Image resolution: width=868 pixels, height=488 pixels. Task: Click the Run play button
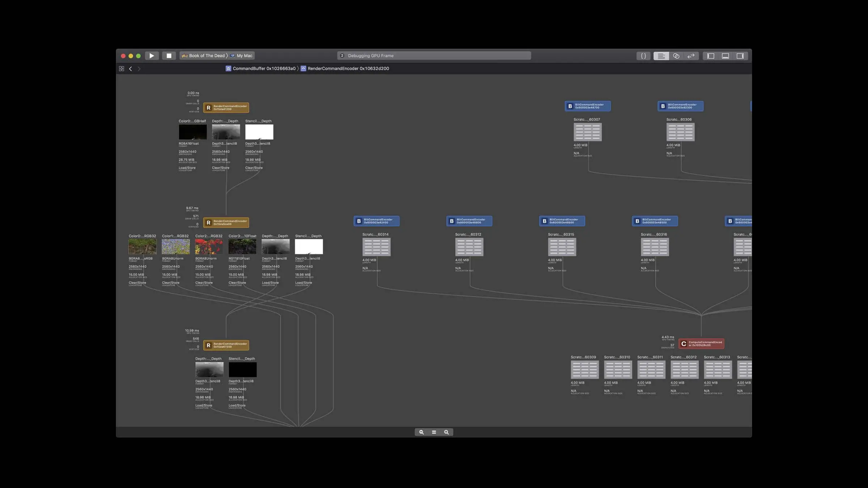click(x=152, y=56)
